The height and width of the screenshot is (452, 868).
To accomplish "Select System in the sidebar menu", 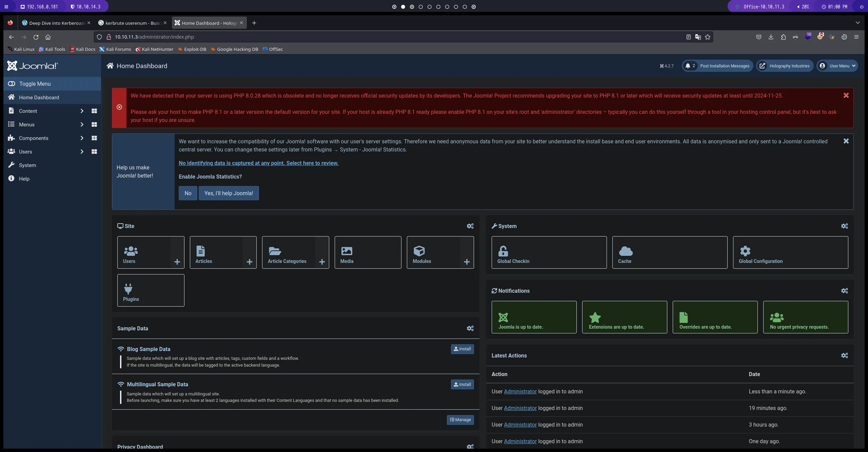I will point(27,165).
